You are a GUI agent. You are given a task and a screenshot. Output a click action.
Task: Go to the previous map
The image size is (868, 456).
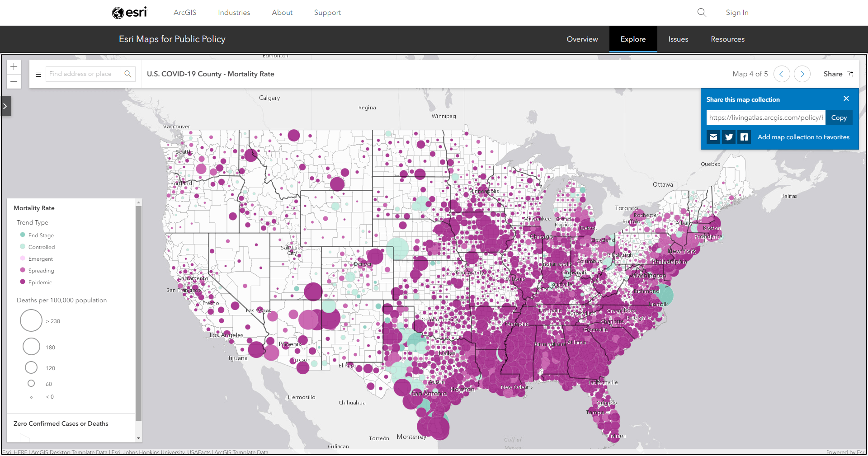coord(782,74)
